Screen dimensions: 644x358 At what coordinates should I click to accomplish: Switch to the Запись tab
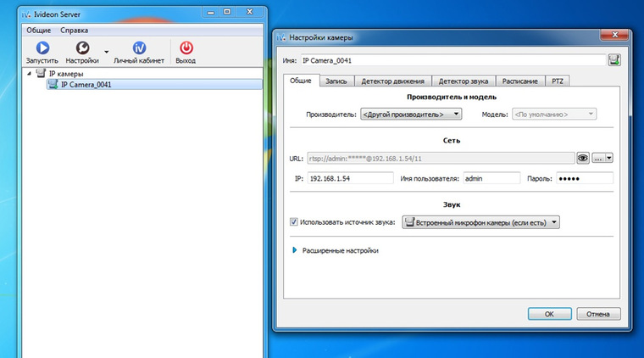tap(336, 81)
